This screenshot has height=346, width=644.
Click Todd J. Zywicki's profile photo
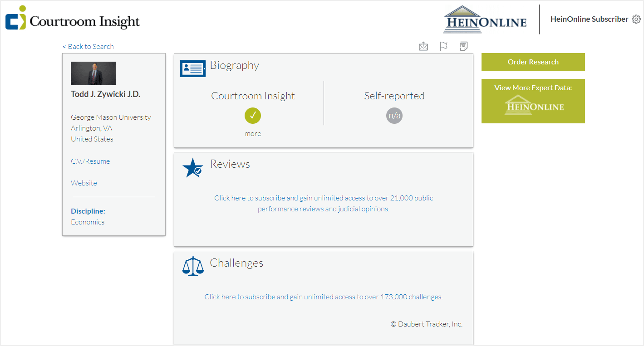coord(93,73)
